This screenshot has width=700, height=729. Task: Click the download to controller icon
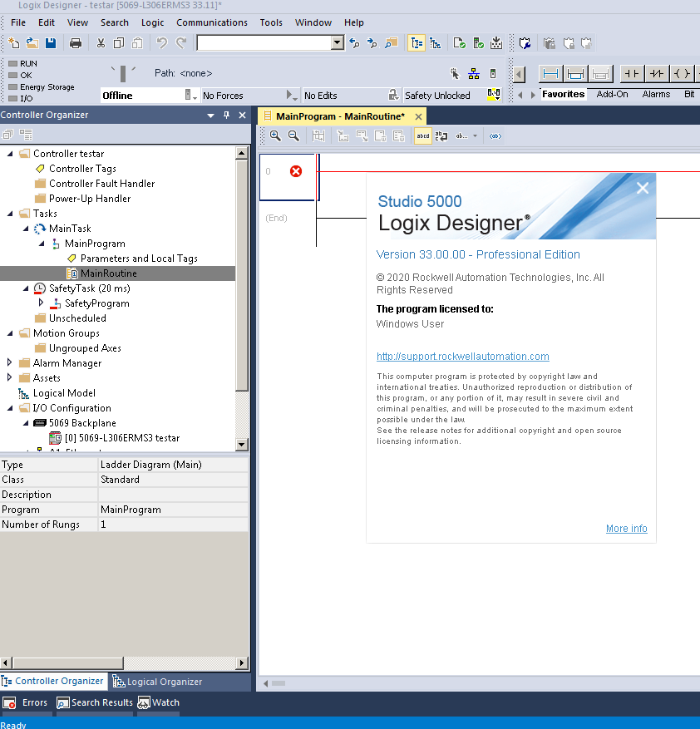click(x=496, y=43)
